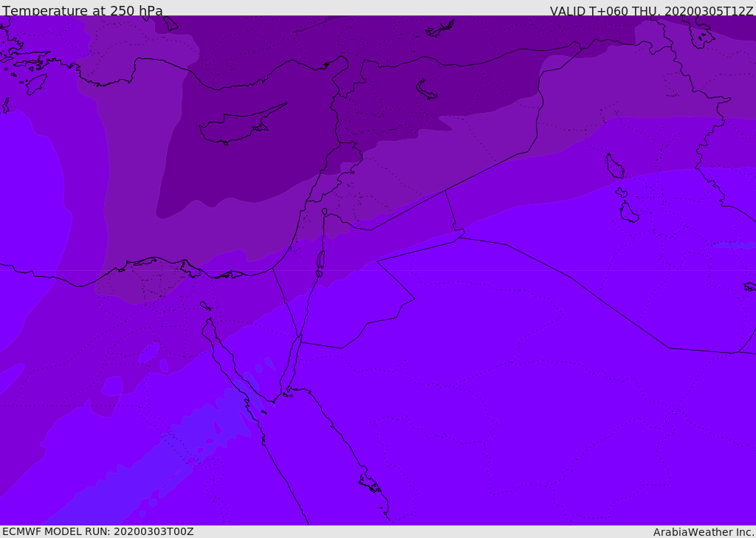This screenshot has height=538, width=756.
Task: Click the 'VALID T+060 THU. 20200305T12Z' label
Action: 651,11
